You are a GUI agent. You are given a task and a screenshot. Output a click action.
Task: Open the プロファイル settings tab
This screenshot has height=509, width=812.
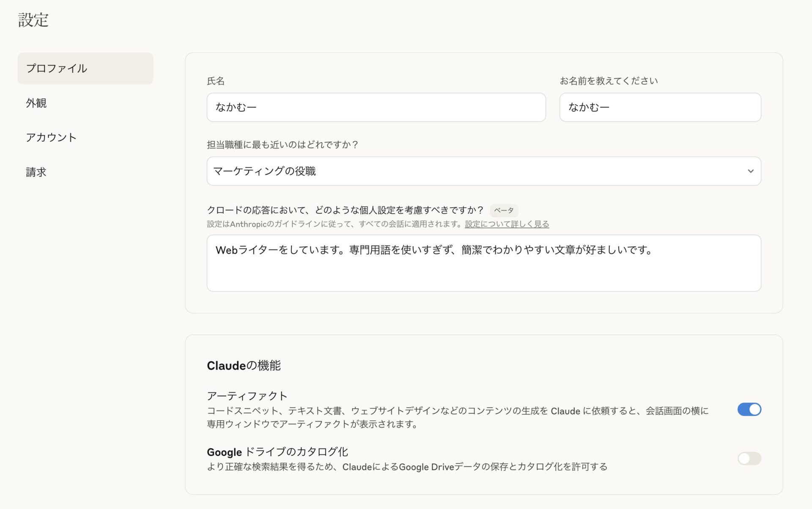click(85, 68)
